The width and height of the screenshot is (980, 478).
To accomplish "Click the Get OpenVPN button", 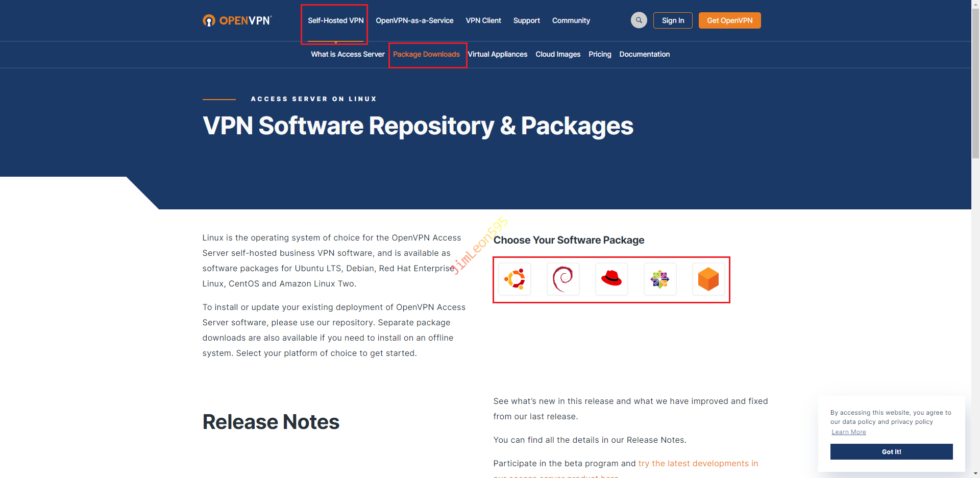I will pyautogui.click(x=729, y=20).
